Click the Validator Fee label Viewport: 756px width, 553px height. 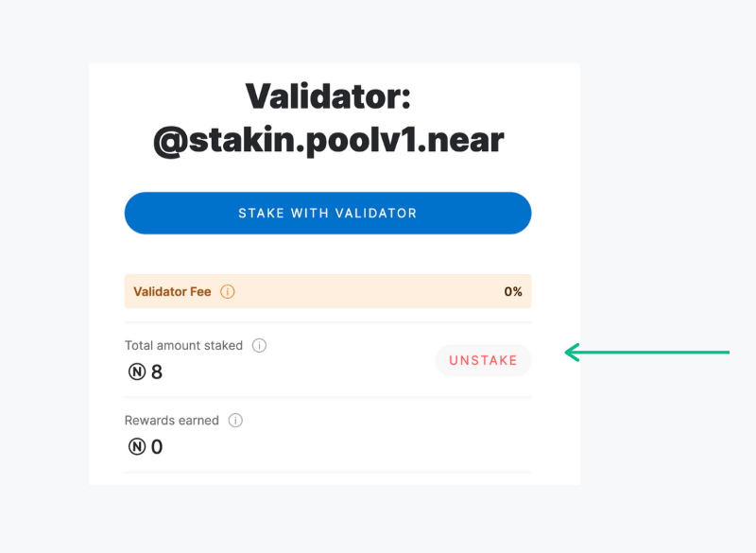coord(172,292)
